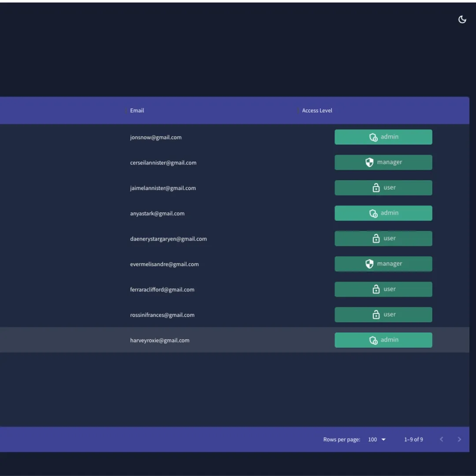Screen dimensions: 476x476
Task: Select the anyastark@gmail.com email cell
Action: coord(157,214)
